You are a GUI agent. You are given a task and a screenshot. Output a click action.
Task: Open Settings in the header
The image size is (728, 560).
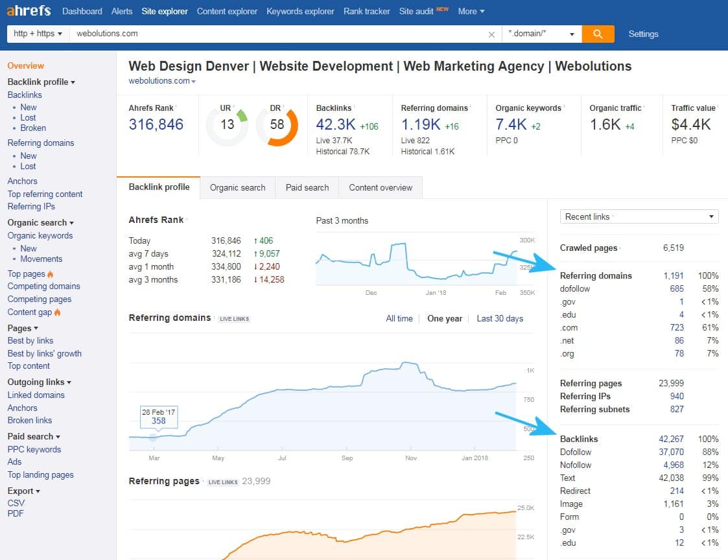click(x=643, y=34)
